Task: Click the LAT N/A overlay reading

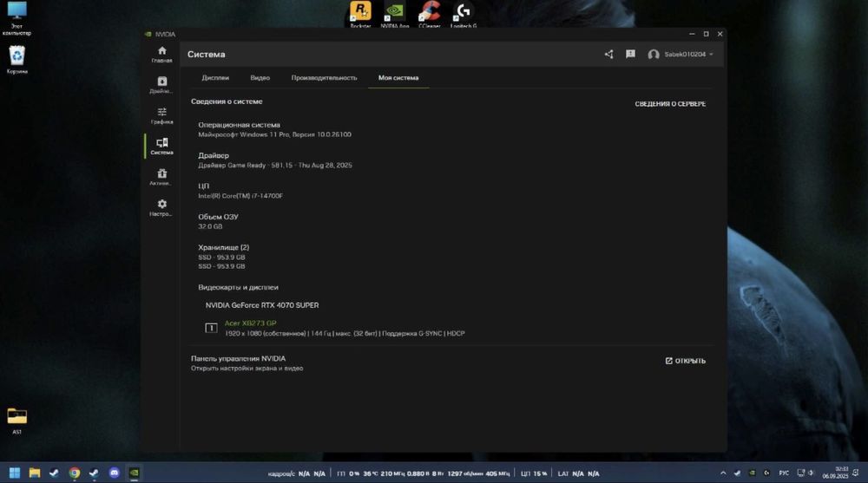Action: (x=578, y=473)
